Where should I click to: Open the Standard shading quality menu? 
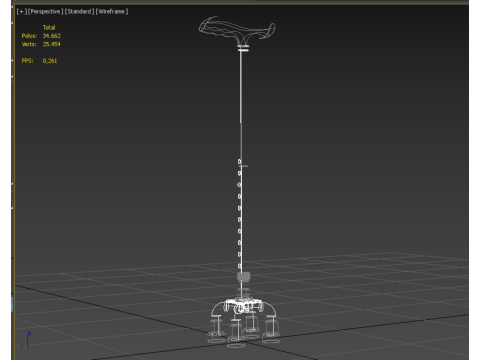[x=79, y=12]
